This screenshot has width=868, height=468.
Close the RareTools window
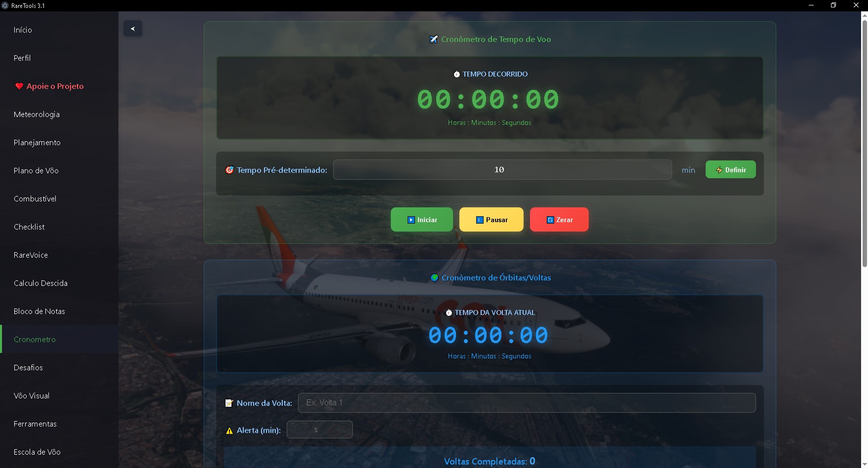click(x=856, y=5)
